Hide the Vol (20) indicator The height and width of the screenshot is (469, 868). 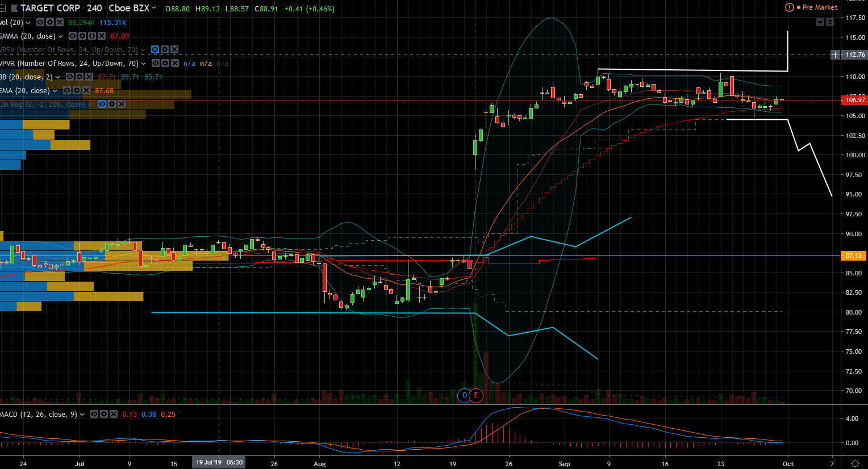point(40,23)
